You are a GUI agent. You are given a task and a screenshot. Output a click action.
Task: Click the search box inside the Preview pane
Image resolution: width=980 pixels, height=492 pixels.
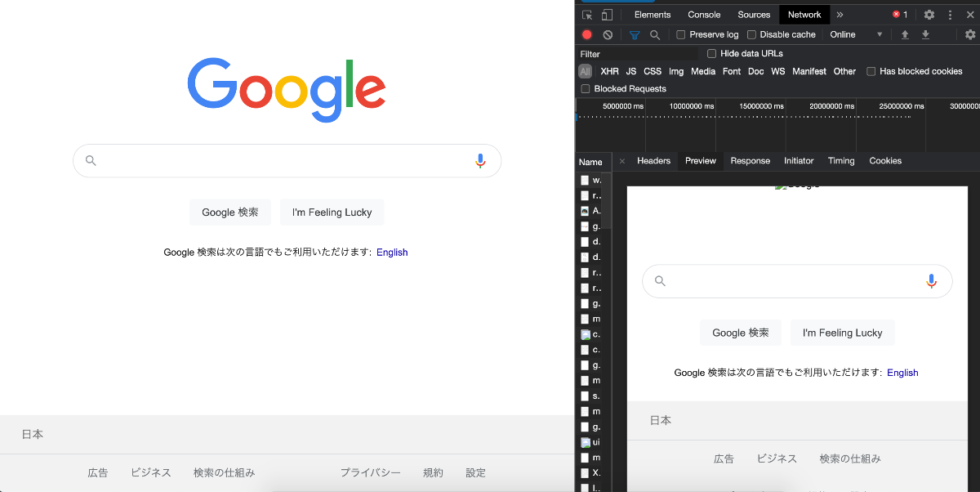[797, 281]
